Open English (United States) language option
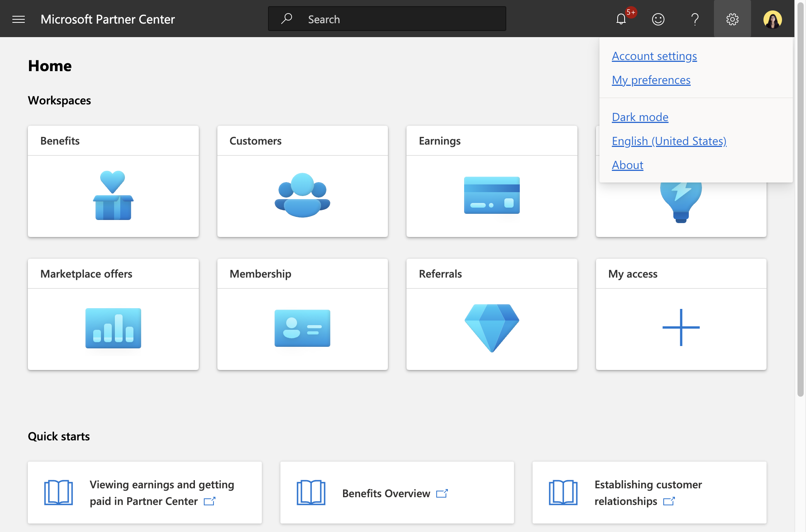The height and width of the screenshot is (532, 806). click(x=669, y=141)
